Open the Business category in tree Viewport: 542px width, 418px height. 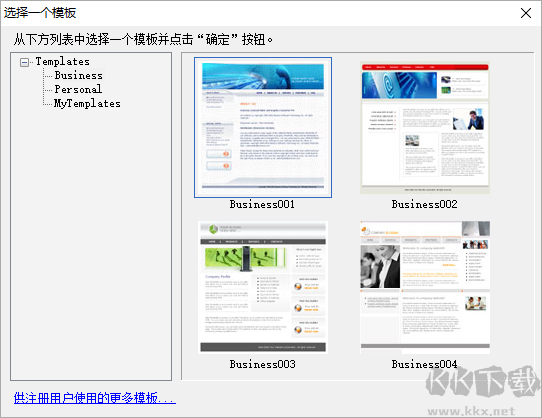coord(78,75)
